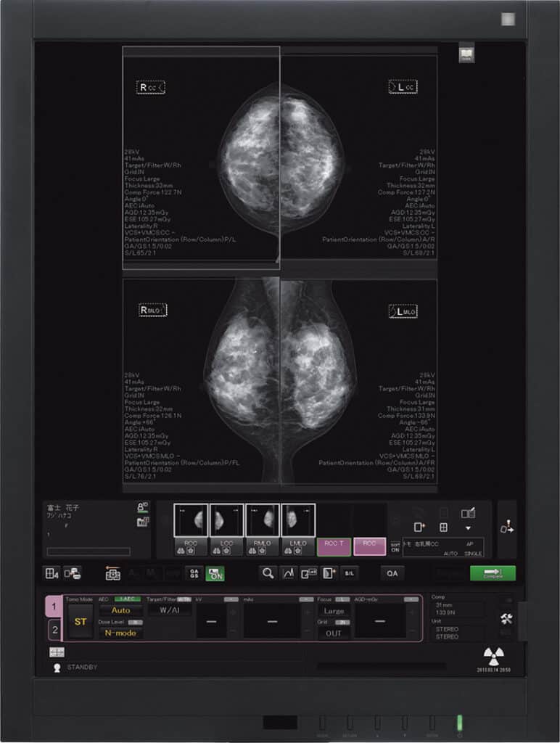Viewport: 560px width, 743px height.
Task: Click the image crop/resize icon
Action: (x=309, y=573)
